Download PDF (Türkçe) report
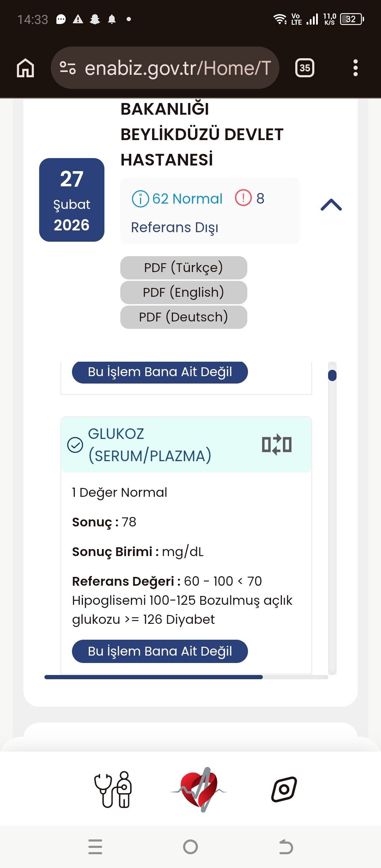381x868 pixels. [x=183, y=268]
